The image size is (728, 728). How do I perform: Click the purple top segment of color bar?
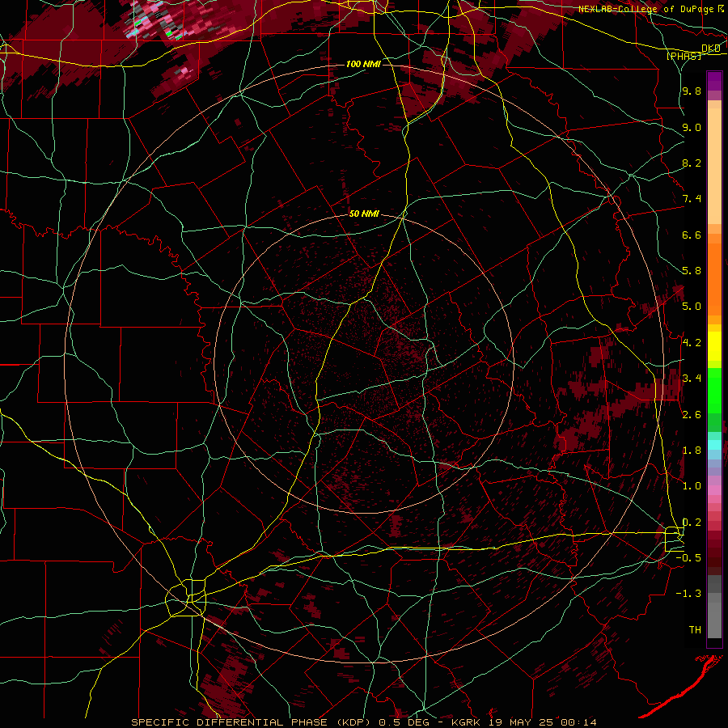(714, 81)
